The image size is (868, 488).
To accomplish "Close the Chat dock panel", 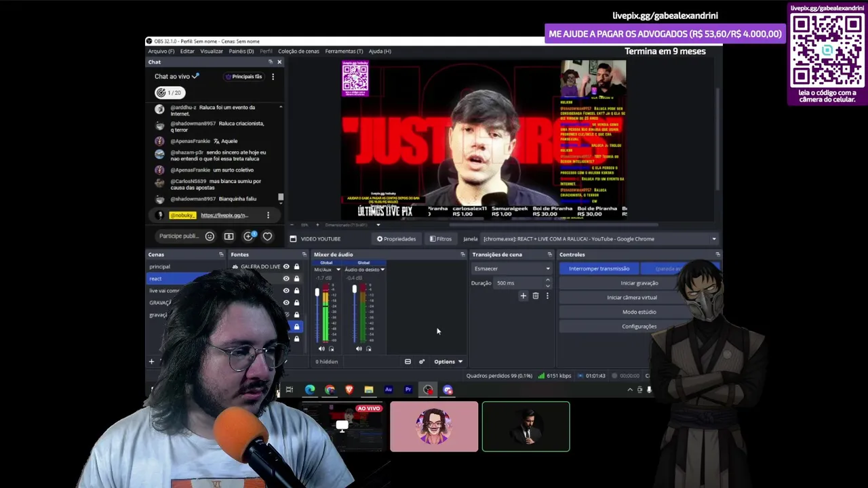I will 279,62.
